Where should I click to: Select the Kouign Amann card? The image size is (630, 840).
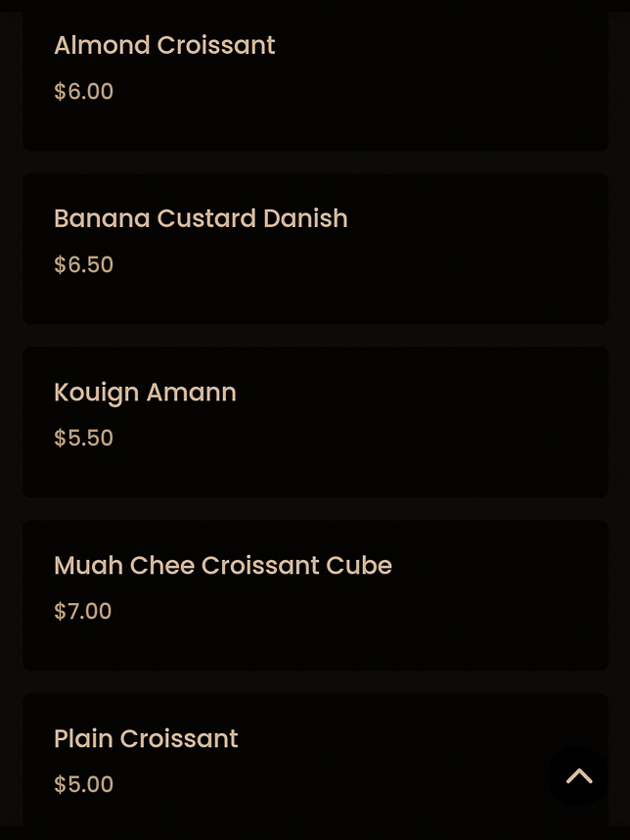click(x=315, y=421)
